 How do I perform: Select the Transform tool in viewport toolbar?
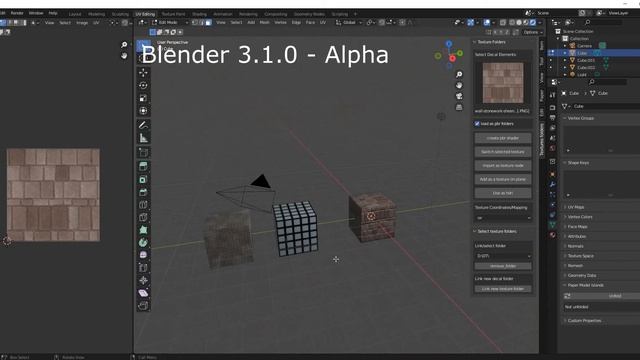point(143,111)
